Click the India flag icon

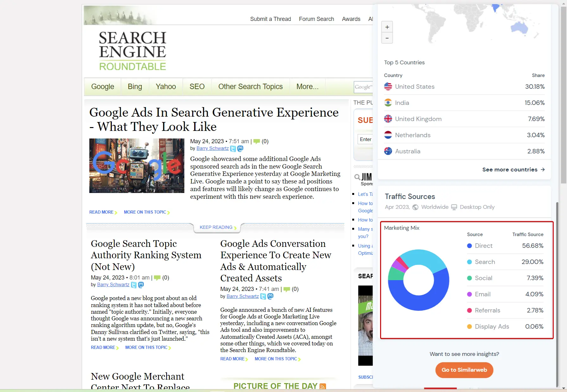coord(388,102)
